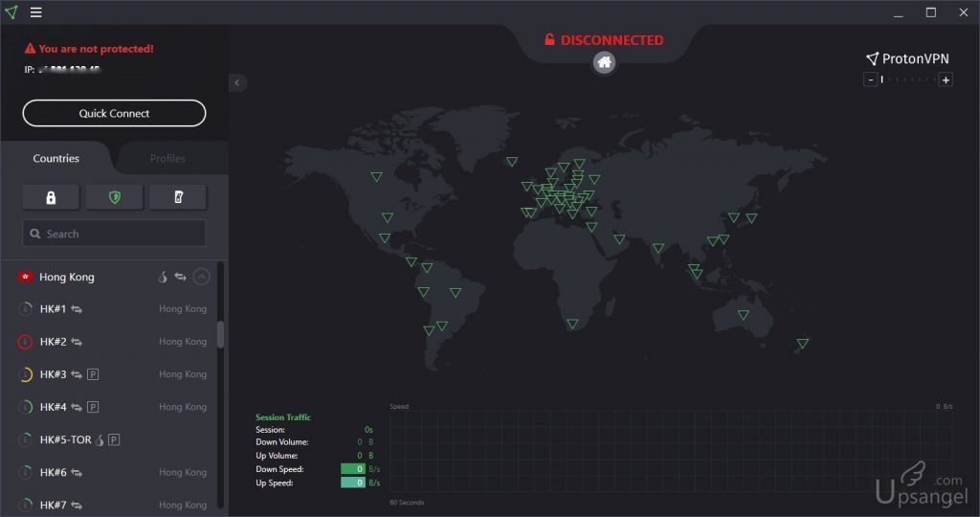Click the Australia server marker on map
Screen dimensions: 980x517
tap(743, 315)
